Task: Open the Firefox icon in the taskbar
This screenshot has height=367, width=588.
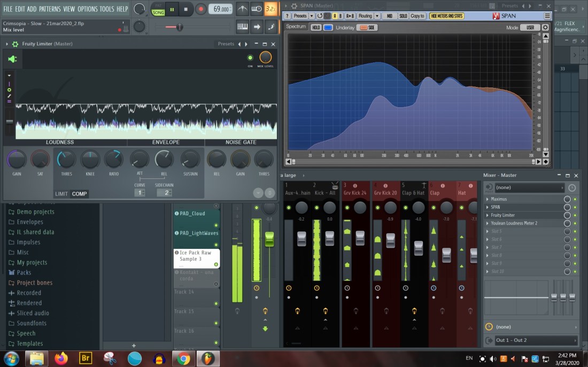Action: 61,358
